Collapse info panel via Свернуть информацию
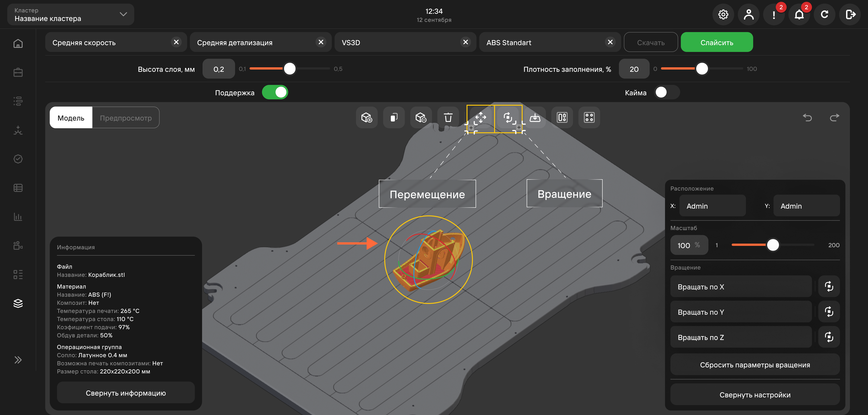 coord(126,393)
